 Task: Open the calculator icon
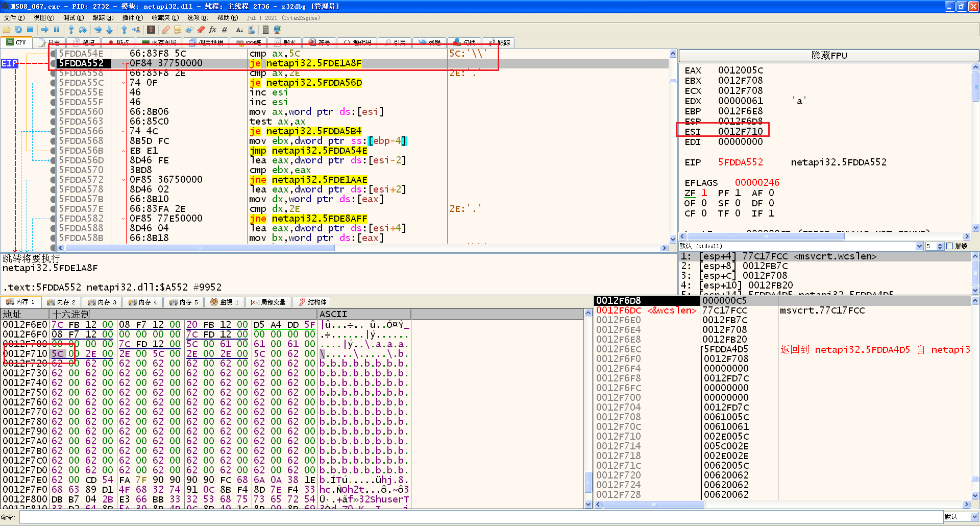point(265,30)
